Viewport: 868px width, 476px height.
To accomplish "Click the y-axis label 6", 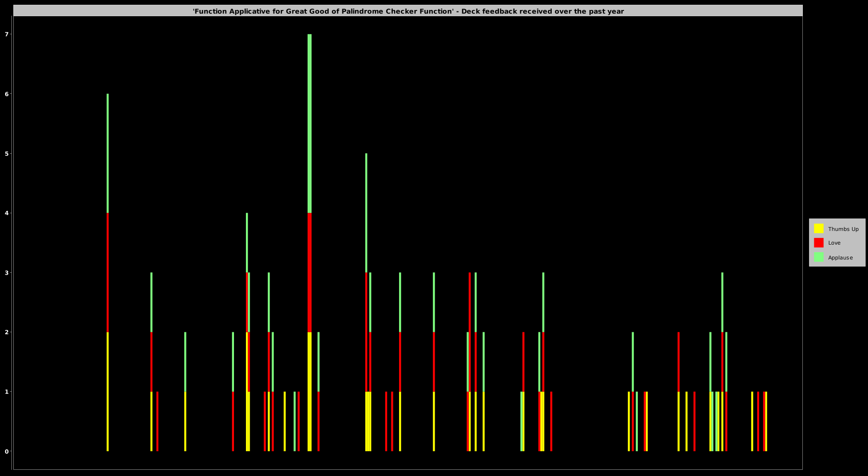I will click(x=7, y=94).
